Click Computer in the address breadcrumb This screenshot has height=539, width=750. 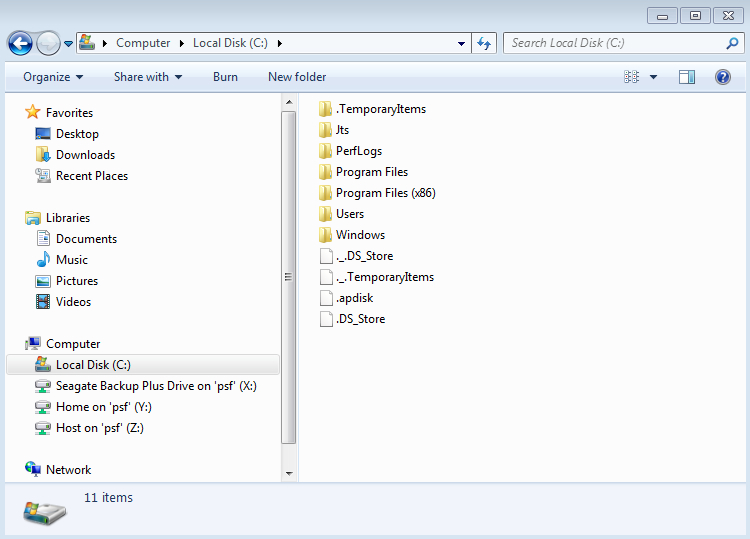(x=143, y=43)
